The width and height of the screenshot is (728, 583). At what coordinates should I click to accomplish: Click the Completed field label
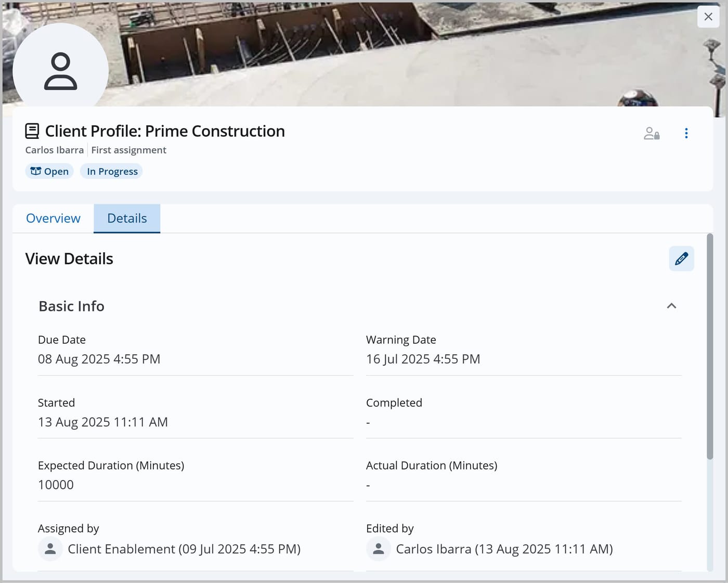click(394, 403)
